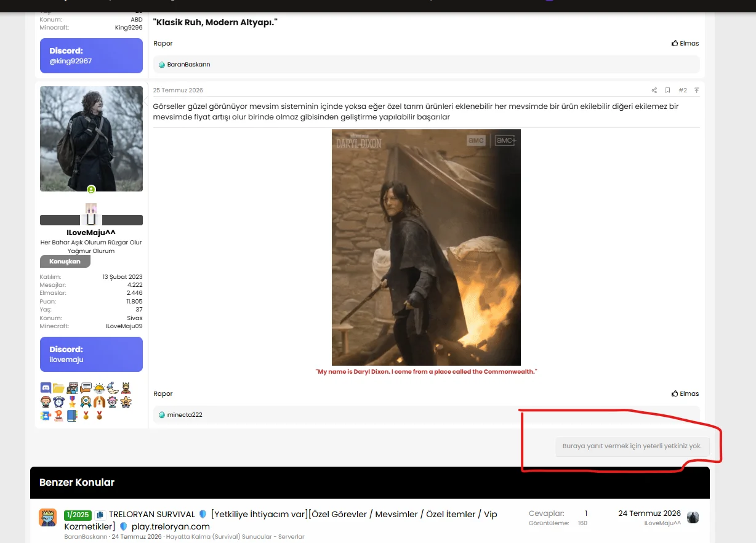Click the Puan value 11.805
Viewport: 756px width, 543px height.
134,302
